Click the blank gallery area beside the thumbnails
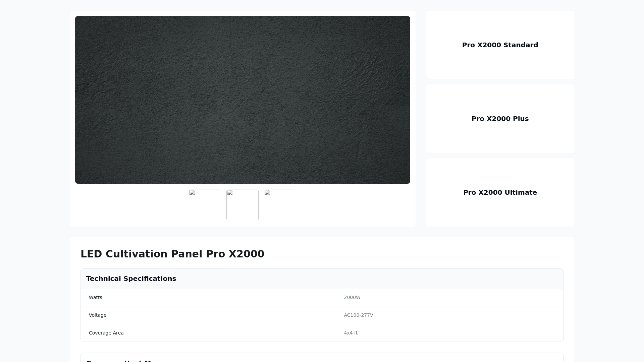The width and height of the screenshot is (644, 362). click(352, 205)
